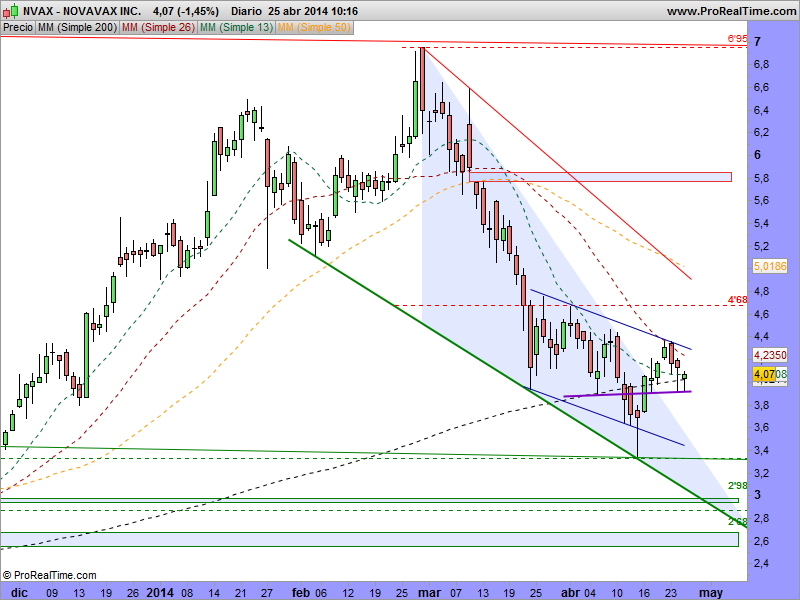Viewport: 800px width, 600px height.
Task: Select the MM (Simple 26) indicator label
Action: coord(157,28)
